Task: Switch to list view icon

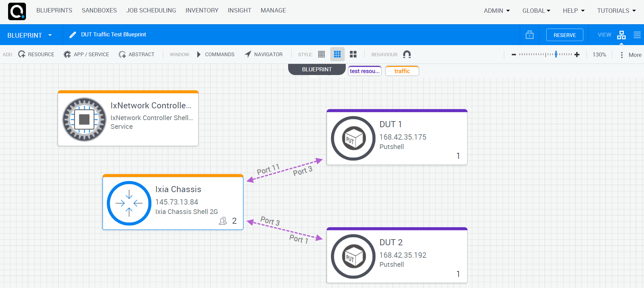Action: 637,35
